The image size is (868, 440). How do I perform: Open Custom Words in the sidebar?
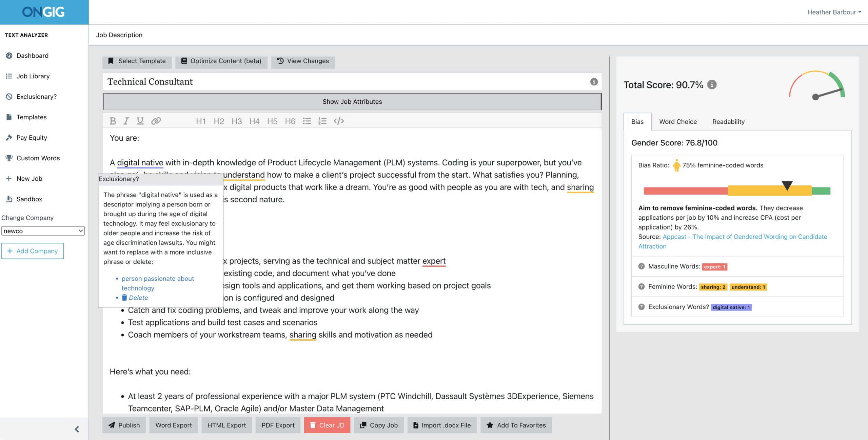[x=38, y=158]
